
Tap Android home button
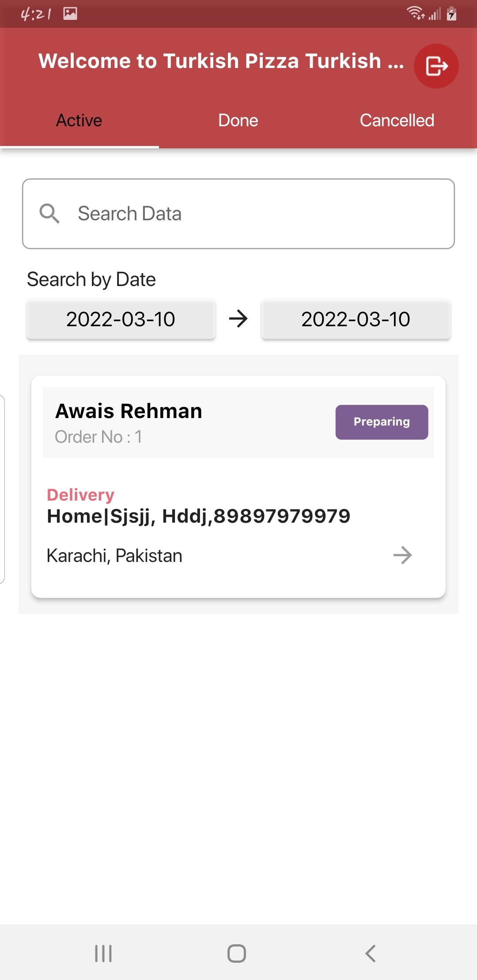[237, 954]
